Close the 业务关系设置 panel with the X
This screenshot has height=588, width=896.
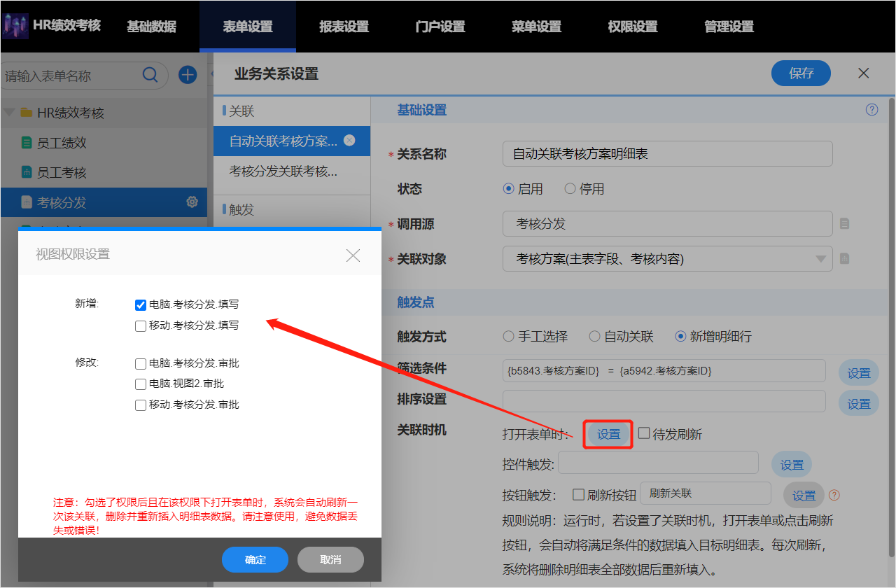click(864, 73)
